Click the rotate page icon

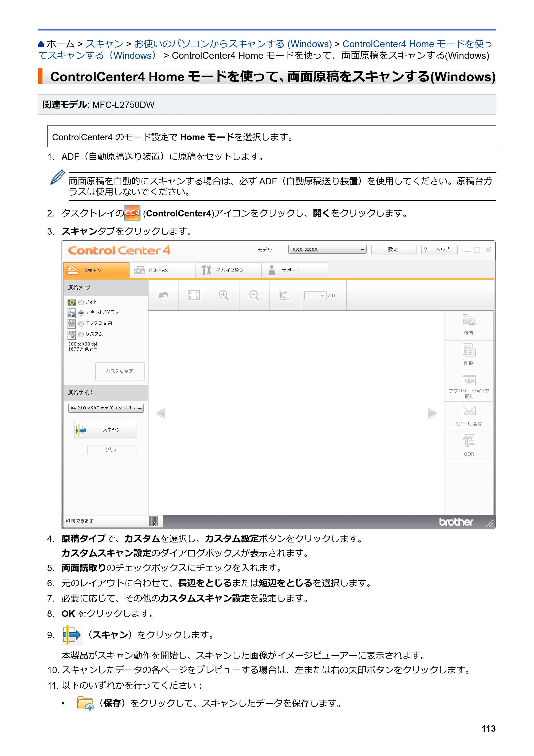coord(284,295)
